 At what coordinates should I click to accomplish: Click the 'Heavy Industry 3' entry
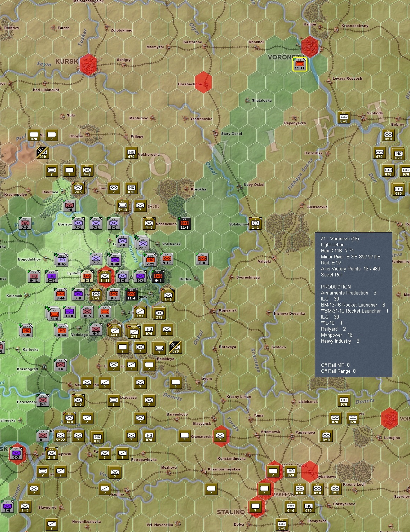(340, 341)
